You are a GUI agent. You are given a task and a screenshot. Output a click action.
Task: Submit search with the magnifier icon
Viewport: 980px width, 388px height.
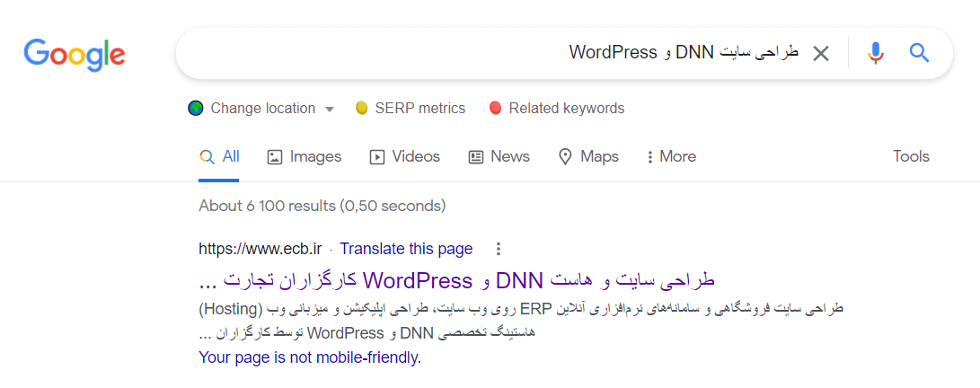tap(920, 53)
